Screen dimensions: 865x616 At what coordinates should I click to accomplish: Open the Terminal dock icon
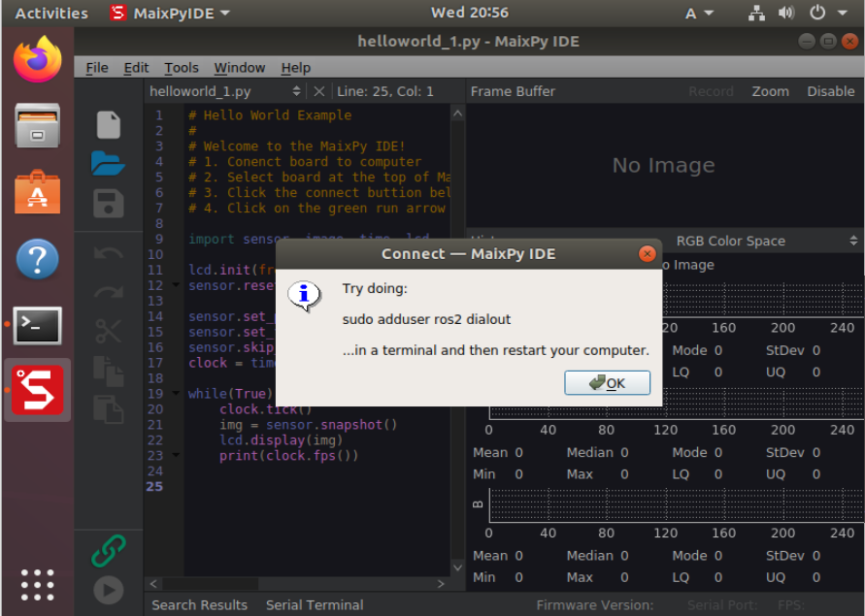(38, 325)
